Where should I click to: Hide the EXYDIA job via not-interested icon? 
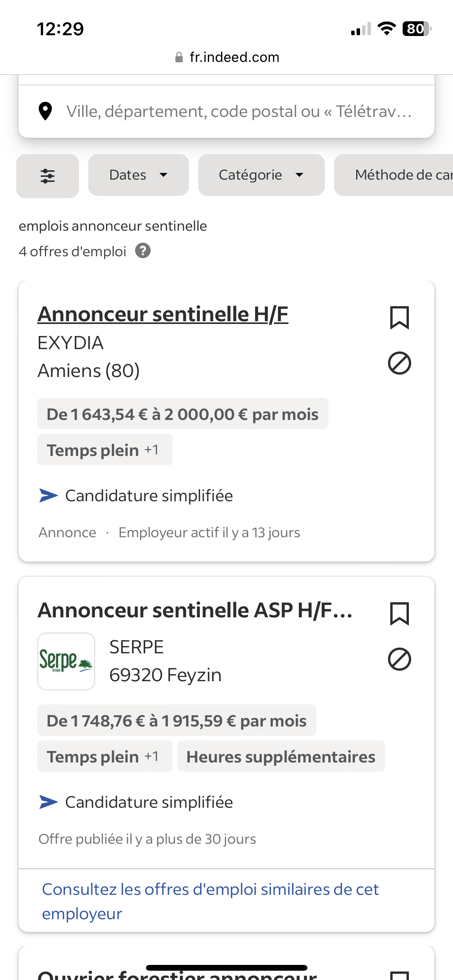tap(399, 363)
